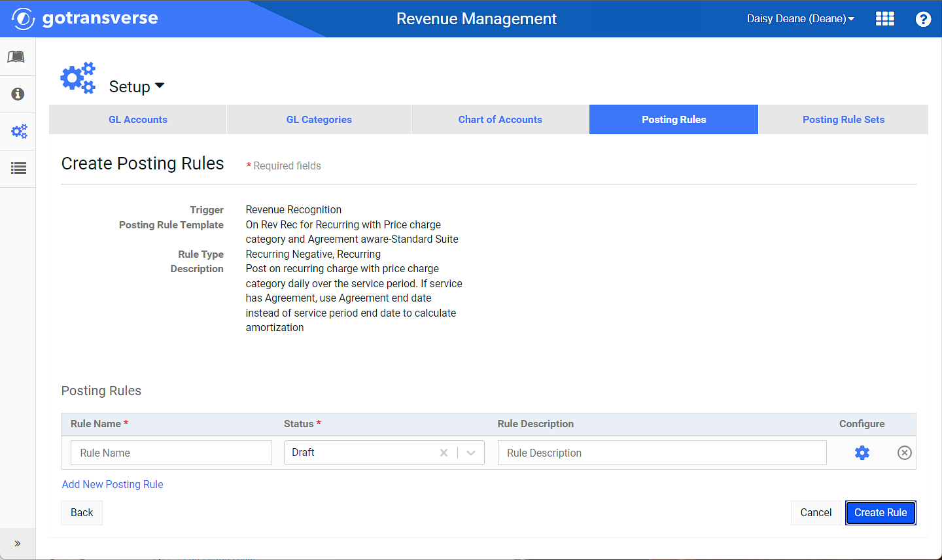Screen dimensions: 942x560
Task: Click the Posting Rules section heading
Action: (101, 391)
